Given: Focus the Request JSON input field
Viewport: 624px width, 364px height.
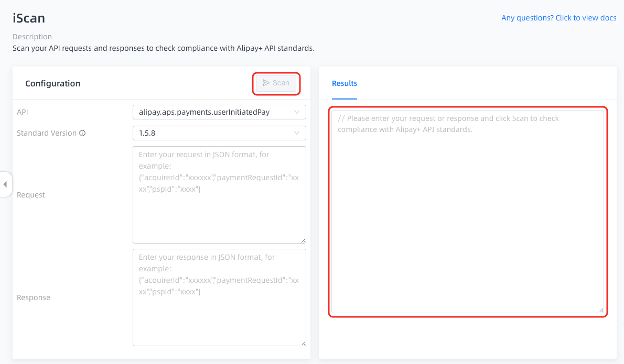Looking at the screenshot, I should click(219, 209).
